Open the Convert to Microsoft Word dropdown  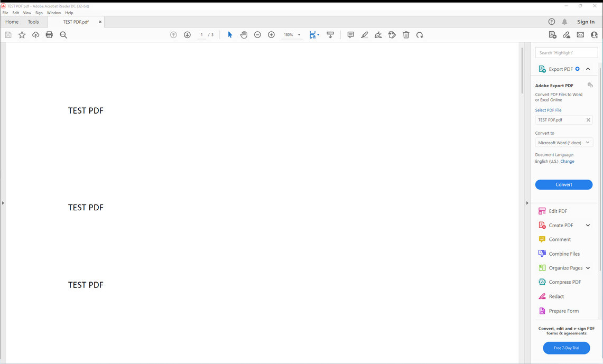(x=564, y=143)
